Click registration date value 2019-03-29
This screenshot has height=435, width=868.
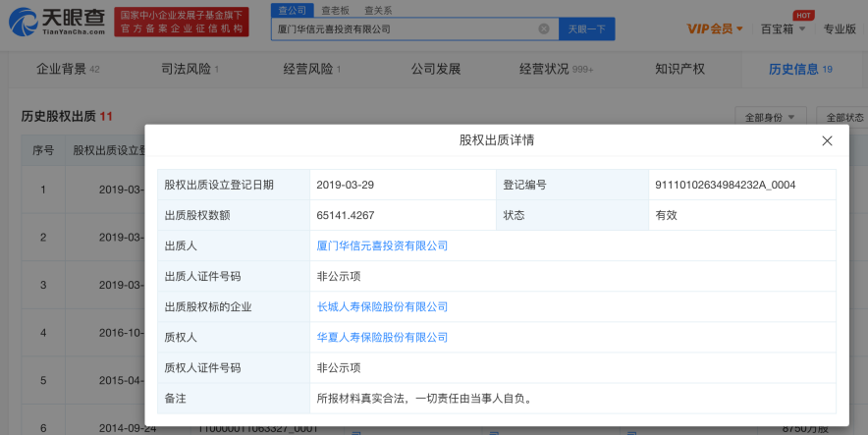[345, 185]
